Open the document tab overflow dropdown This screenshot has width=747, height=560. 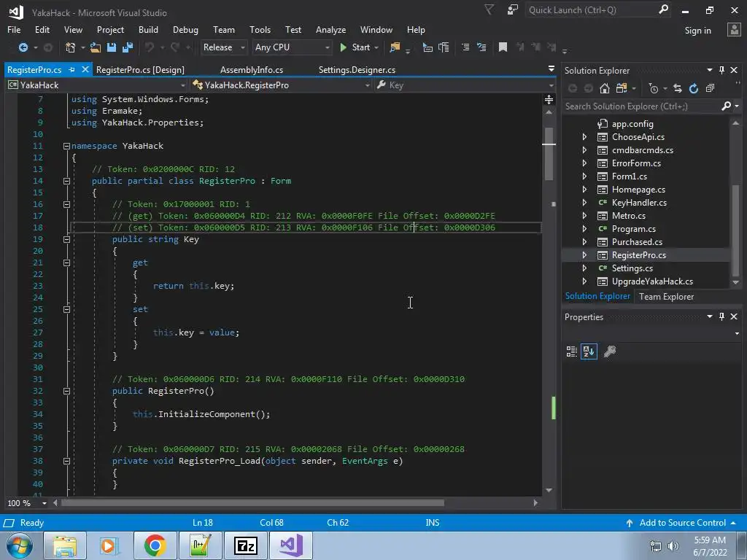(551, 69)
